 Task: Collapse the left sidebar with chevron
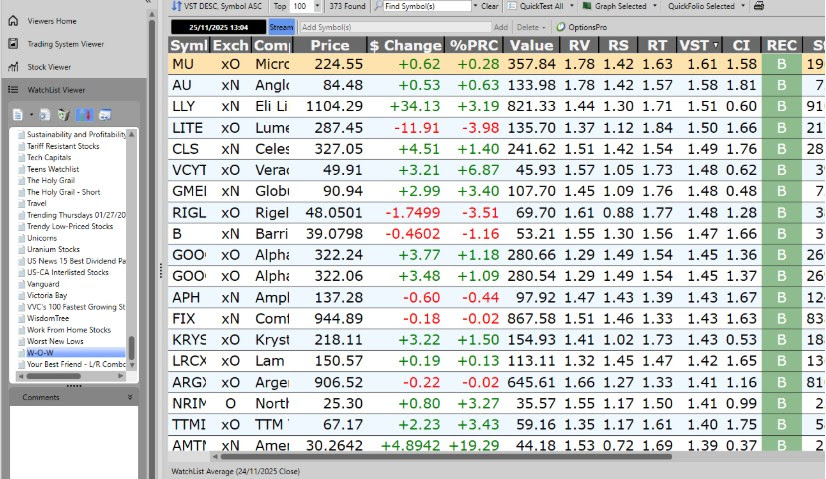coord(148,2)
